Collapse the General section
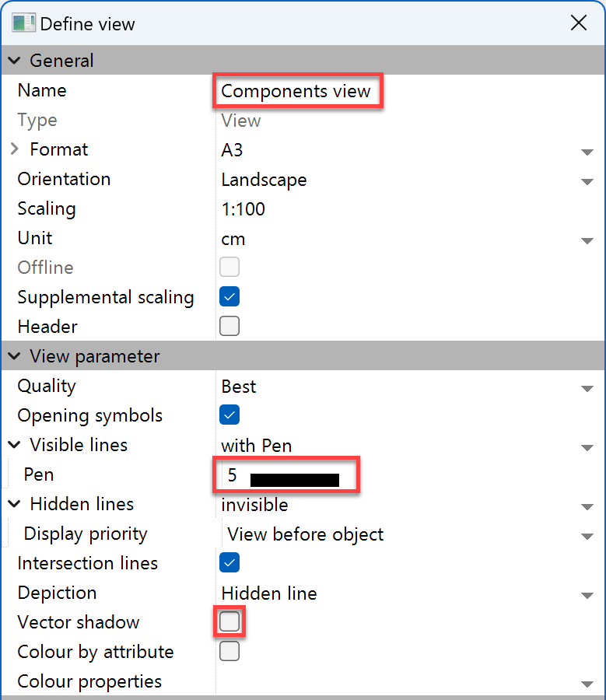Viewport: 606px width, 700px height. 15,61
